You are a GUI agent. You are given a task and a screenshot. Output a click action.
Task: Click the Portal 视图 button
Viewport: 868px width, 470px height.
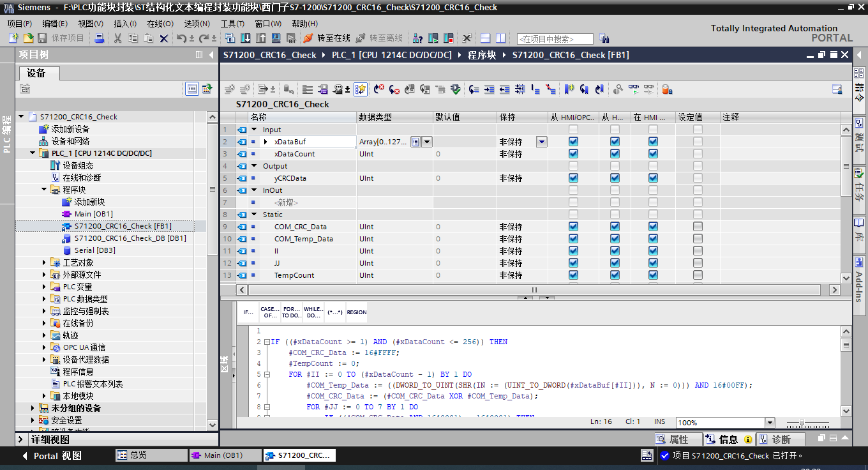57,455
